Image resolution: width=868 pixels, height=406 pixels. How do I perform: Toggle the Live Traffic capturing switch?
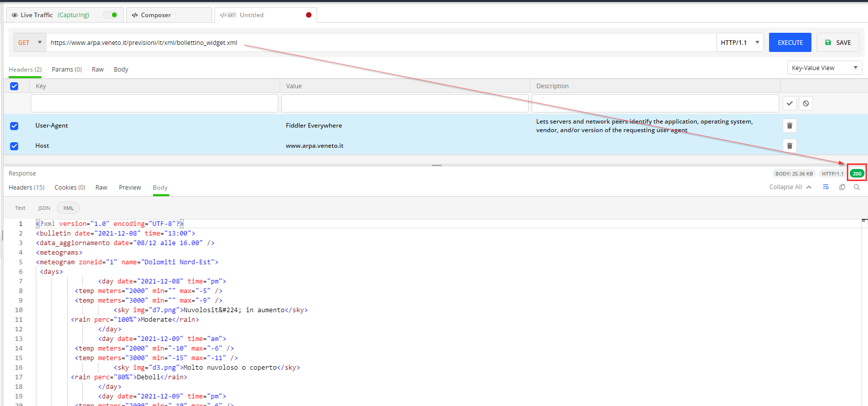[111, 15]
